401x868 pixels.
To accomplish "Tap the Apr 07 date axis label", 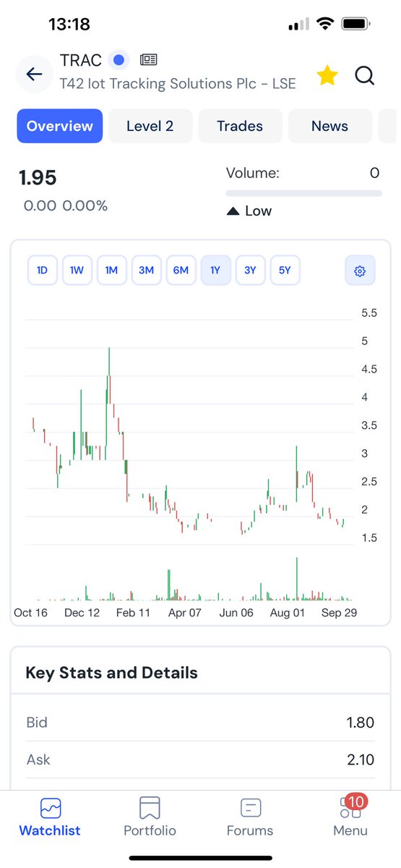I will tap(184, 613).
